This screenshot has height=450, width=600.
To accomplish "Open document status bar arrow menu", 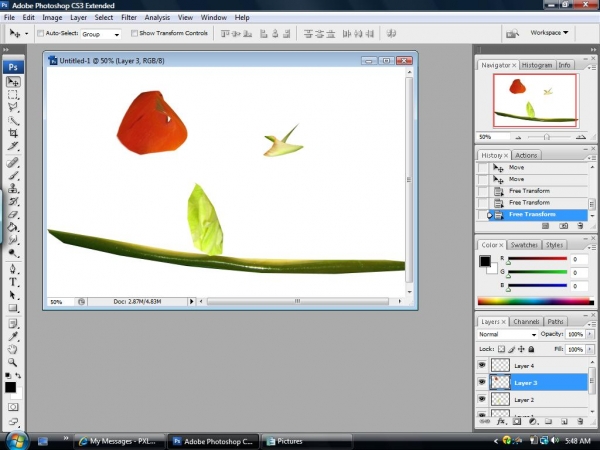I will tap(191, 302).
